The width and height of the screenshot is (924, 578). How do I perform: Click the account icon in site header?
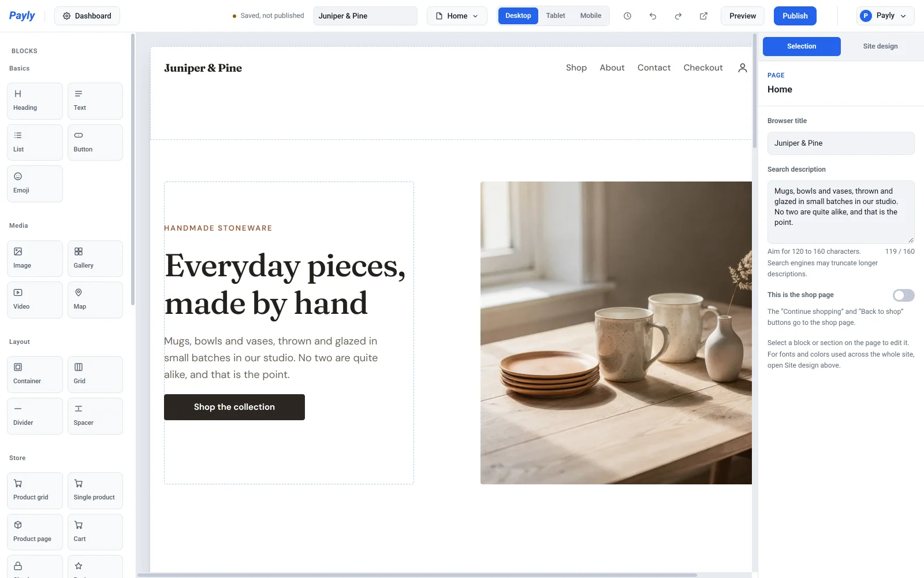pos(743,68)
